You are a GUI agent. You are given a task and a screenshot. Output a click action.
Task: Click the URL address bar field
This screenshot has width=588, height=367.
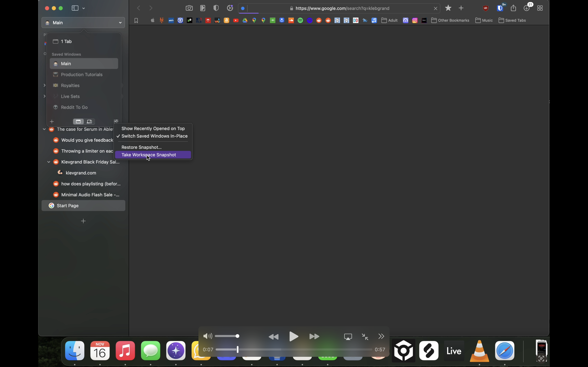click(x=342, y=9)
